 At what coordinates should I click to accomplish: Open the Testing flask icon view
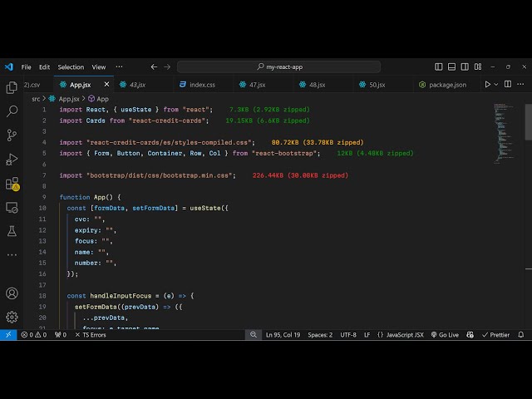click(x=12, y=230)
